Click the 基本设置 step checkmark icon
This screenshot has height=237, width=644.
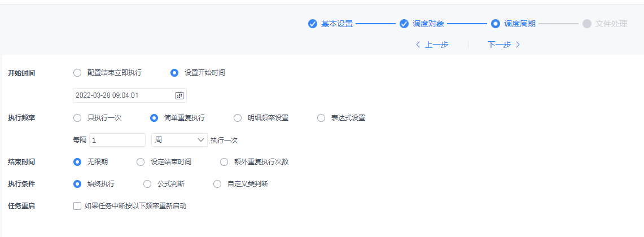(313, 24)
